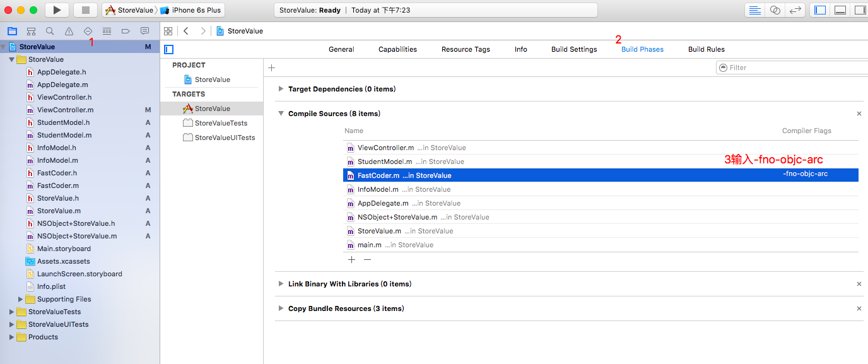Screen dimensions: 868x364
Task: Expand the StoreValueUITests group
Action: [11, 324]
